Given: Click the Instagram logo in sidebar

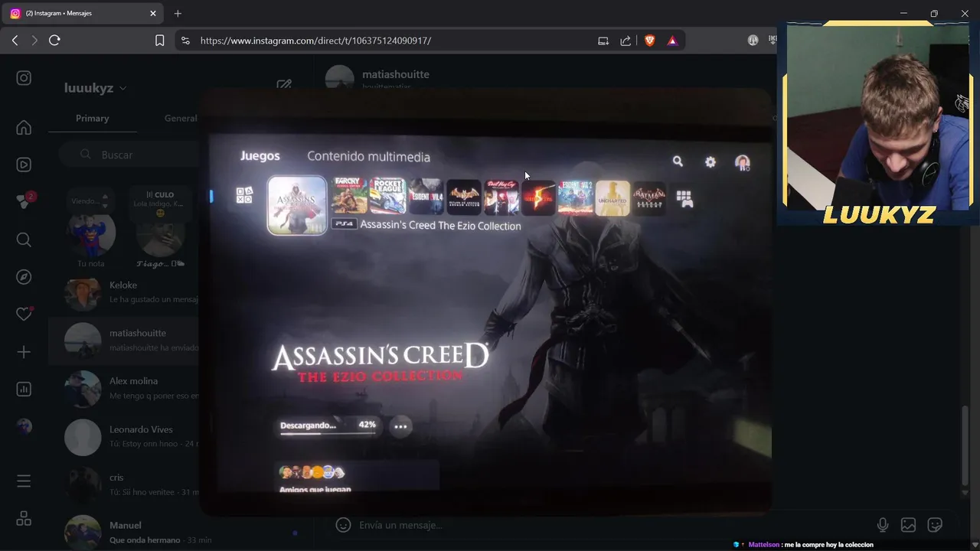Looking at the screenshot, I should click(x=24, y=78).
